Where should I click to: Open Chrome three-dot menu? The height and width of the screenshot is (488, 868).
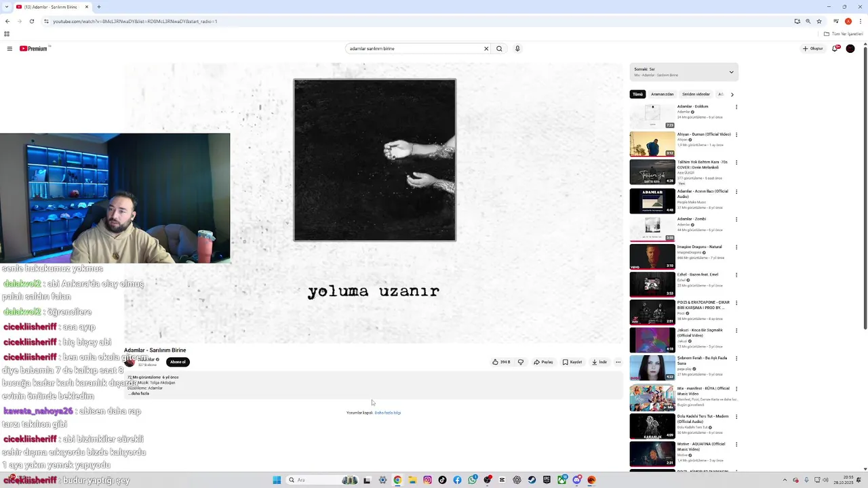pyautogui.click(x=861, y=21)
